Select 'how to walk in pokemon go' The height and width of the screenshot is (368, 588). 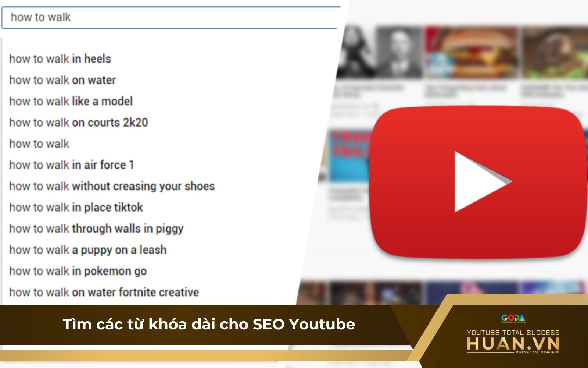tap(78, 271)
